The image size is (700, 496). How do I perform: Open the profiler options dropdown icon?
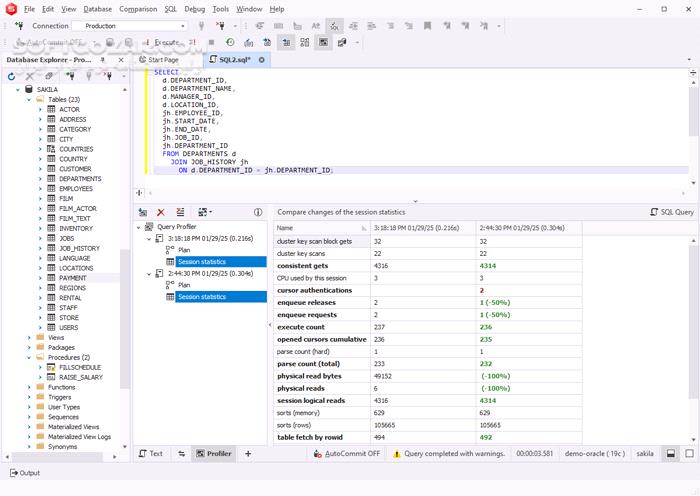point(205,213)
